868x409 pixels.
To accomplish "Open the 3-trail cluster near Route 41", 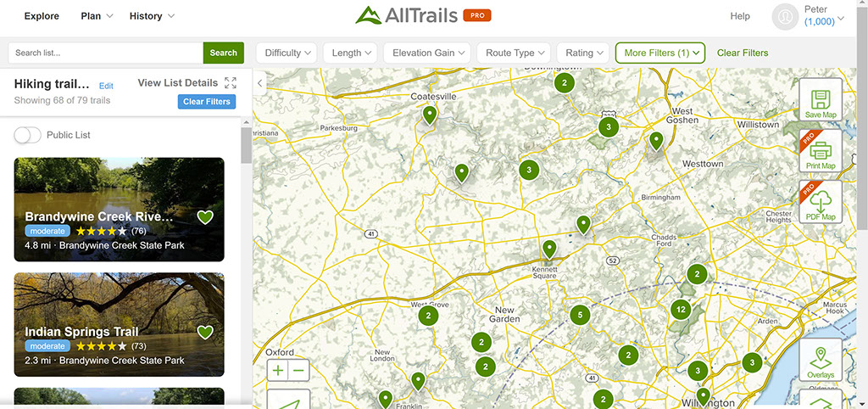I will coord(698,371).
